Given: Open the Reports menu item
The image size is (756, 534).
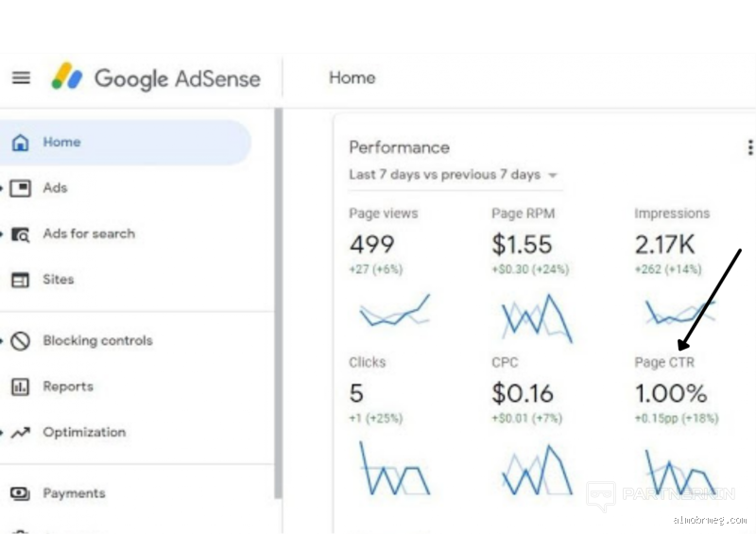Looking at the screenshot, I should [x=68, y=387].
